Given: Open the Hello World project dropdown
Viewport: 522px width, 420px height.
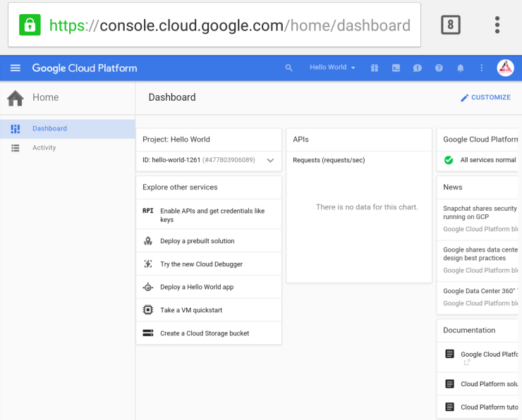Looking at the screenshot, I should coord(332,68).
